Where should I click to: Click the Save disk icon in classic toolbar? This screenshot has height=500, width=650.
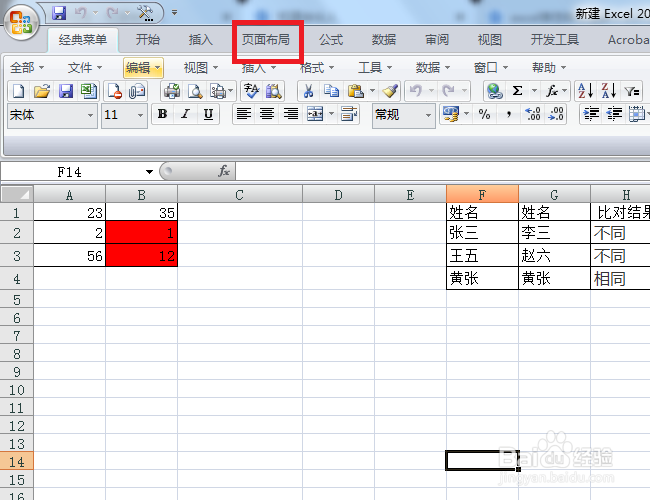(x=65, y=91)
